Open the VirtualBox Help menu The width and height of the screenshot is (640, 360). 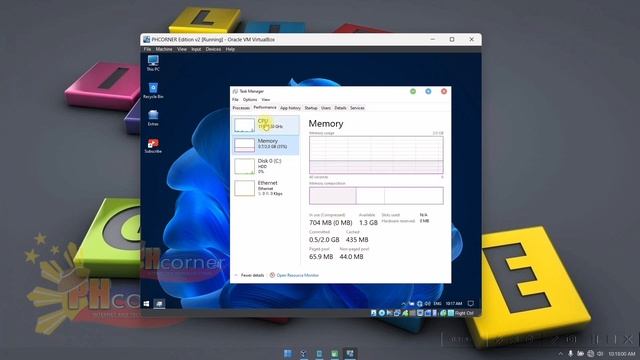tap(230, 49)
